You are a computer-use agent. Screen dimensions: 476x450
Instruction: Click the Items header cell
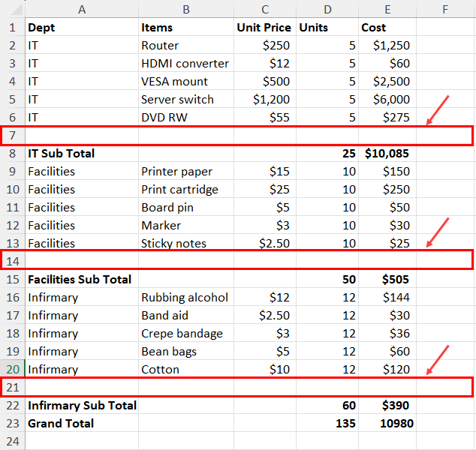pos(186,28)
